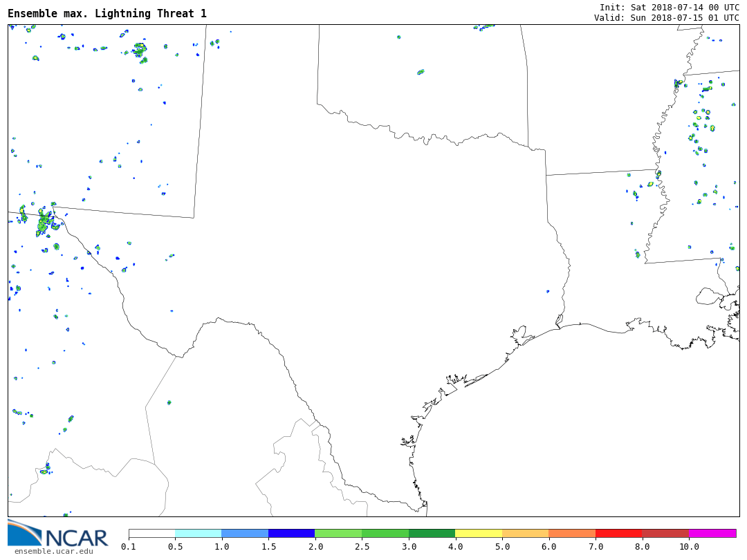Click the dark blue 1.5–2.0 colorbar swatch
747x560 pixels.
pyautogui.click(x=292, y=534)
